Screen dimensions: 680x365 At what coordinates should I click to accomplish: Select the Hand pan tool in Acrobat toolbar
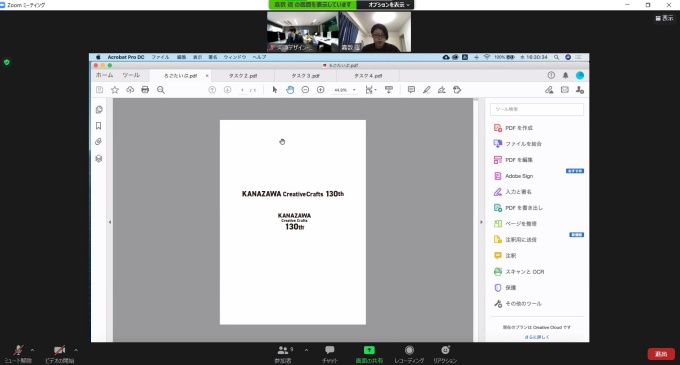290,90
